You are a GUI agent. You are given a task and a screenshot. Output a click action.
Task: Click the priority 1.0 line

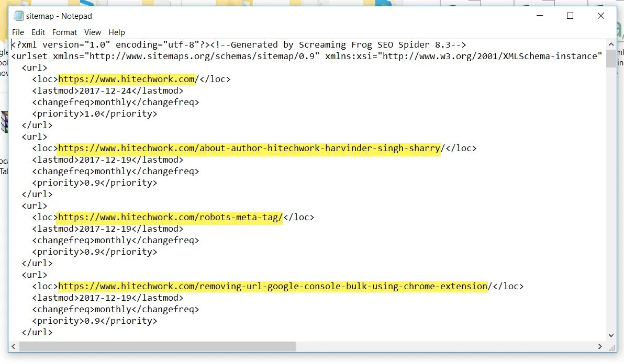pyautogui.click(x=95, y=113)
